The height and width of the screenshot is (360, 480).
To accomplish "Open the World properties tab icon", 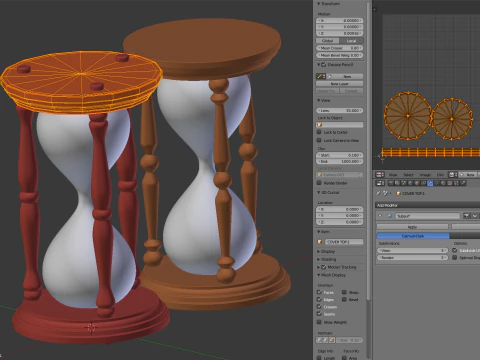I will [410, 183].
